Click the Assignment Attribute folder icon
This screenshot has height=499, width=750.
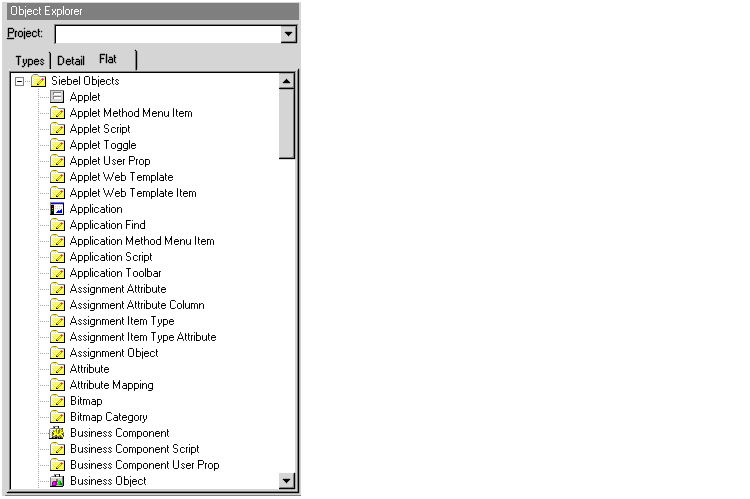click(57, 289)
